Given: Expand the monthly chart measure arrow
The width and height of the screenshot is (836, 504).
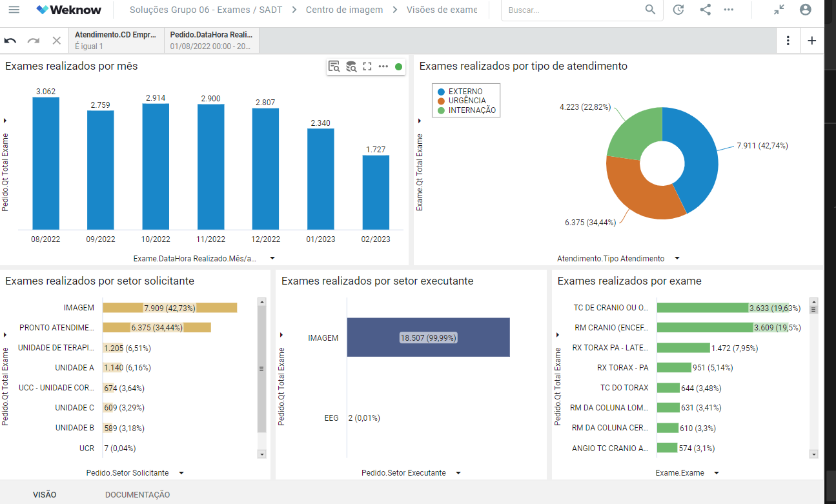Looking at the screenshot, I should (x=5, y=121).
